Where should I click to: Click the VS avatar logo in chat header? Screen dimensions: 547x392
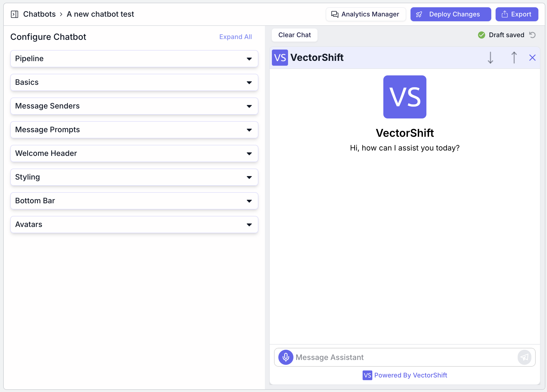click(280, 57)
